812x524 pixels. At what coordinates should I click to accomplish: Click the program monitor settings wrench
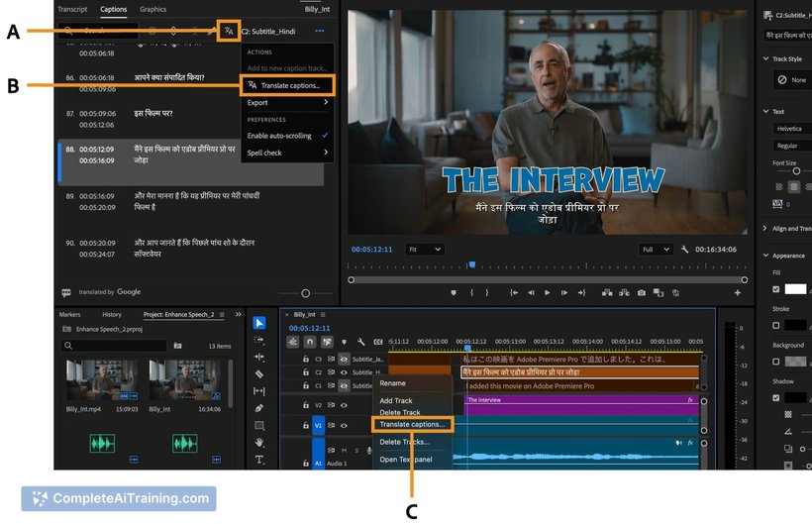point(684,250)
